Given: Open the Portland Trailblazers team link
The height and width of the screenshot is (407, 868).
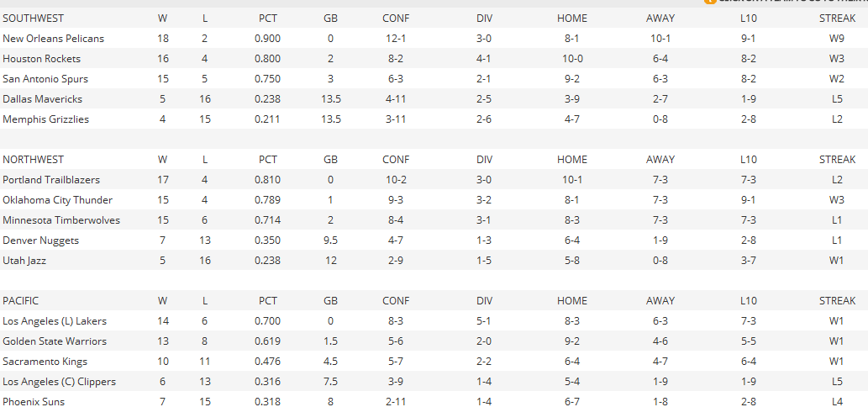Looking at the screenshot, I should click(x=51, y=180).
